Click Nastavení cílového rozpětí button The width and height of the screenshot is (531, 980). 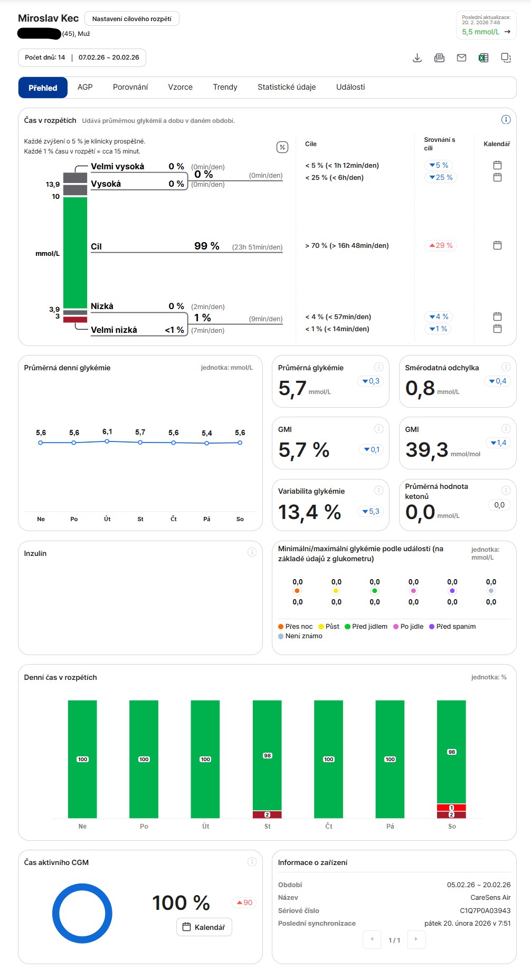click(131, 19)
